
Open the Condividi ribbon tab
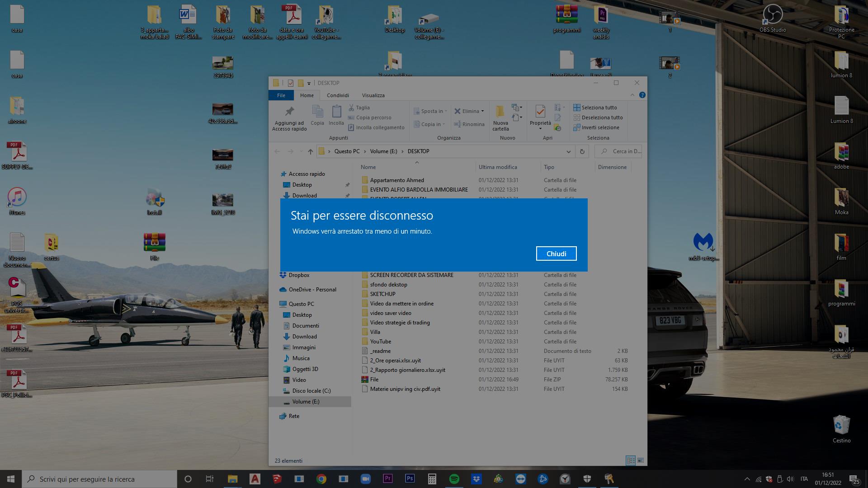[338, 95]
